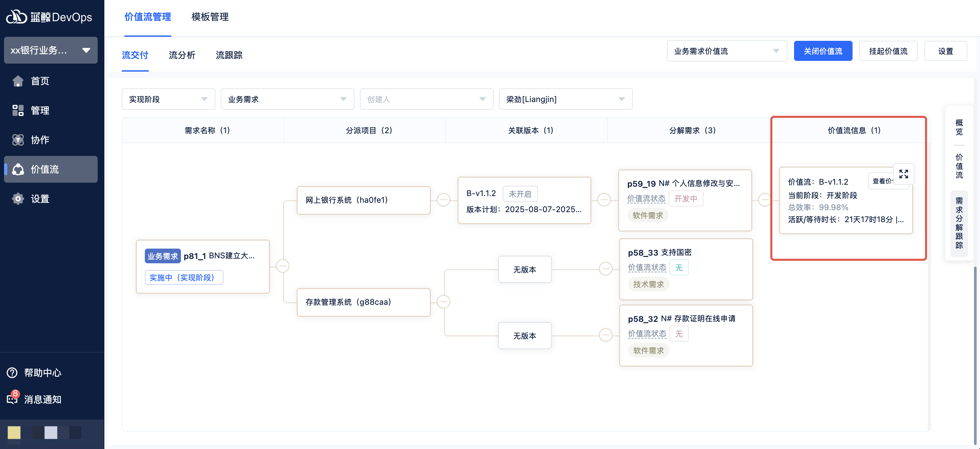Image resolution: width=980 pixels, height=449 pixels.
Task: Click the 协作 collaboration icon
Action: tap(18, 140)
